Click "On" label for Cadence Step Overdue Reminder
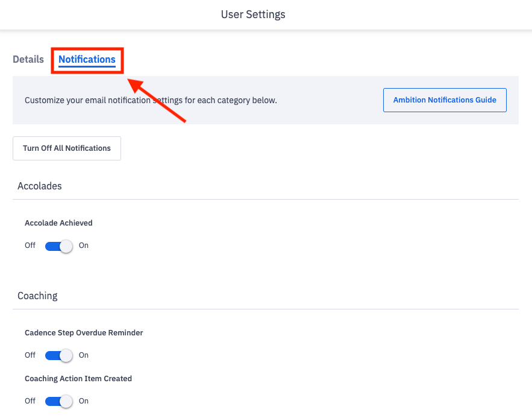The height and width of the screenshot is (418, 532). point(84,355)
